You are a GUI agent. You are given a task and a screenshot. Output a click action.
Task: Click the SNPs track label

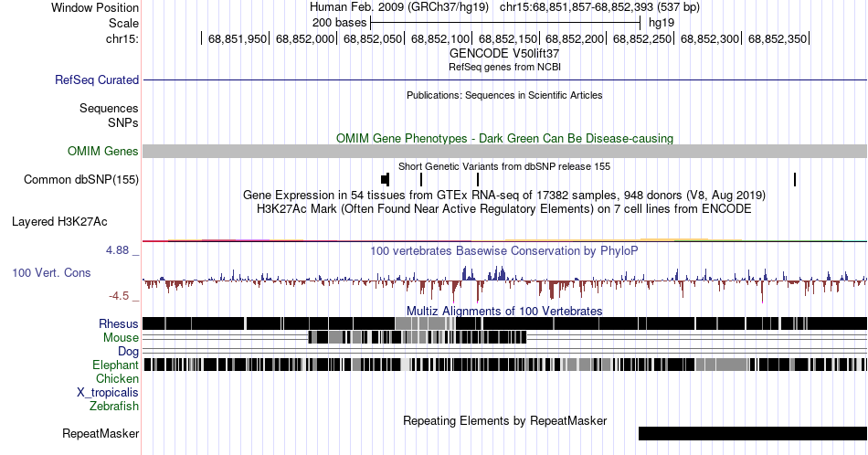pyautogui.click(x=123, y=122)
